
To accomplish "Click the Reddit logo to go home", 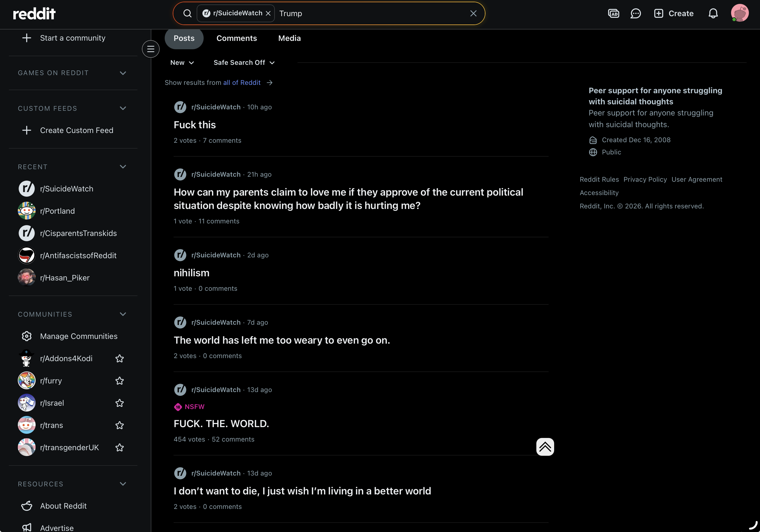I will (x=34, y=14).
